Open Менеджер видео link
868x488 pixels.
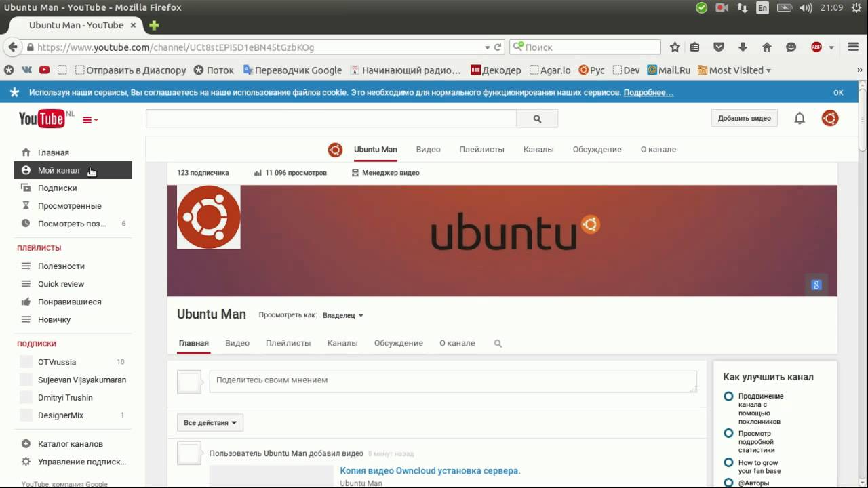[386, 173]
